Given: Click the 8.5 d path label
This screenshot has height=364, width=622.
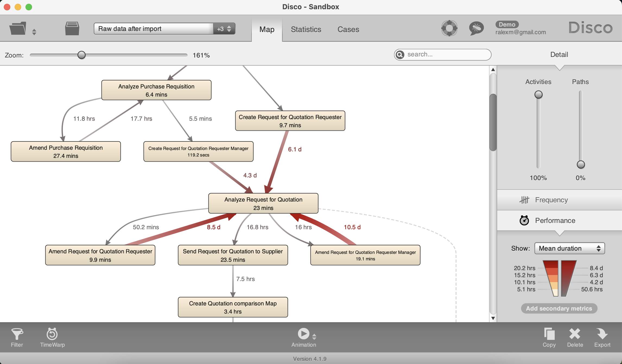Looking at the screenshot, I should point(214,227).
